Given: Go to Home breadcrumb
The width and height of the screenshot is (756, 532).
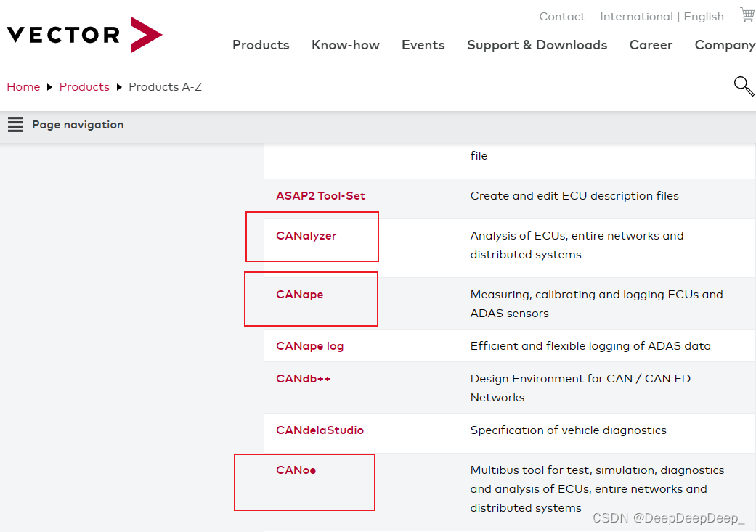Looking at the screenshot, I should coord(23,87).
